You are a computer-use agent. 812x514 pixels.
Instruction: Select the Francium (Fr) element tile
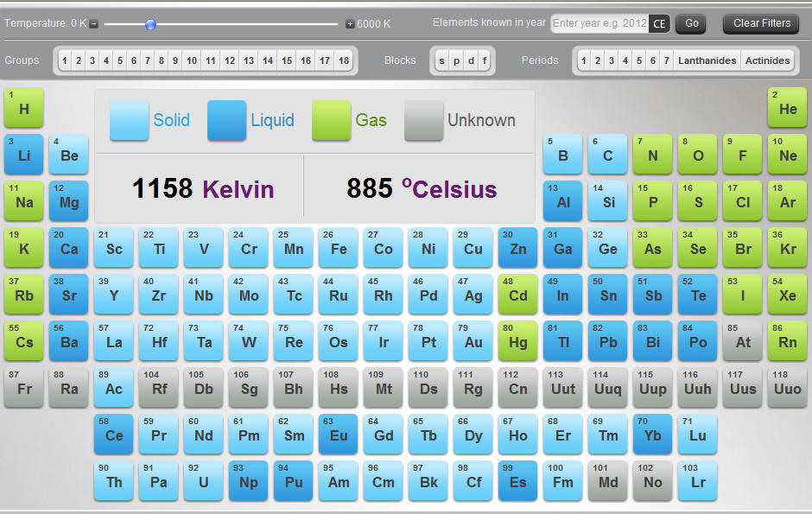coord(24,387)
